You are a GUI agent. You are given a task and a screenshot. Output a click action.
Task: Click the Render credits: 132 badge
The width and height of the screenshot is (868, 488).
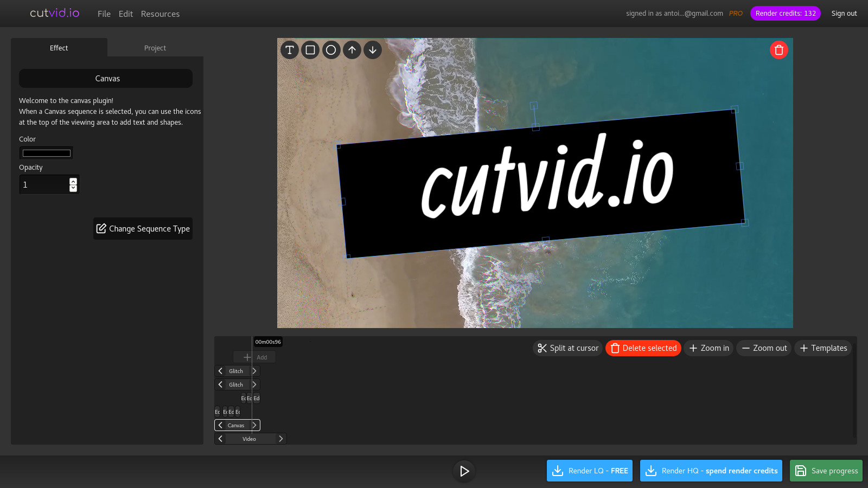[x=786, y=14]
